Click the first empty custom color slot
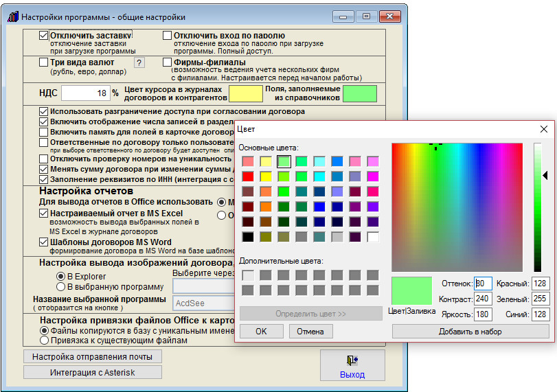Image resolution: width=557 pixels, height=392 pixels. point(247,275)
